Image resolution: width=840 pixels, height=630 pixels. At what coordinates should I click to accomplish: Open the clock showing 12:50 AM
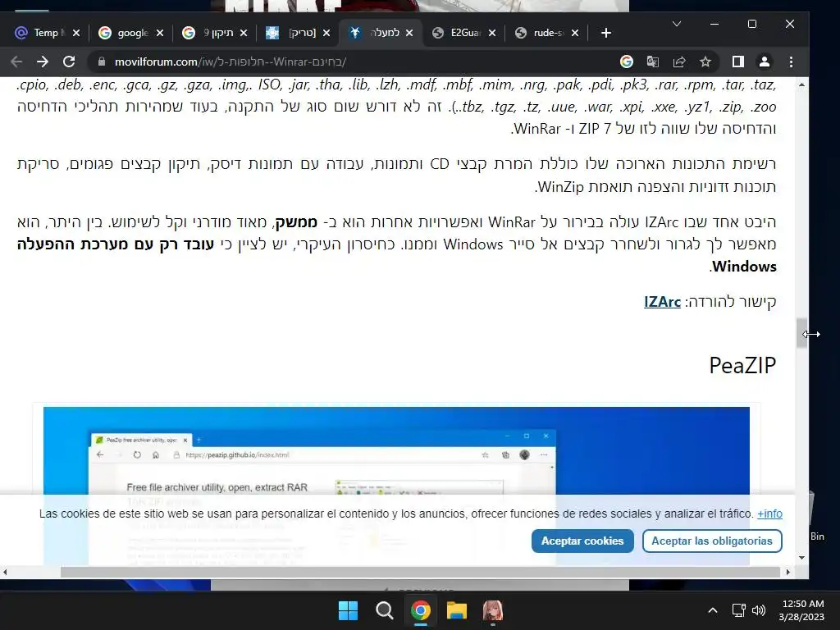point(801,610)
